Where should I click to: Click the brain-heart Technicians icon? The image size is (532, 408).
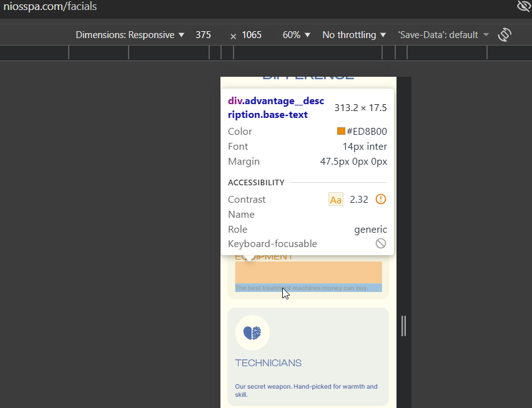252,333
